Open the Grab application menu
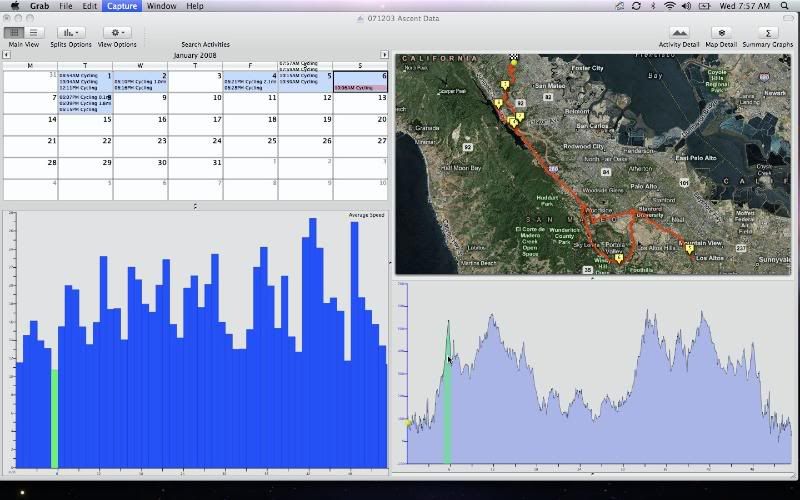 (x=39, y=6)
